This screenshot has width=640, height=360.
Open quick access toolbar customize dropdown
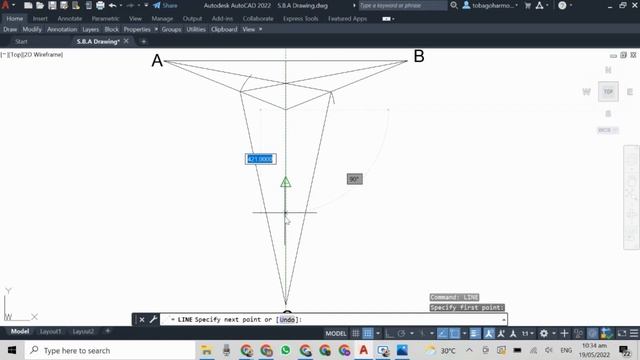click(x=146, y=5)
